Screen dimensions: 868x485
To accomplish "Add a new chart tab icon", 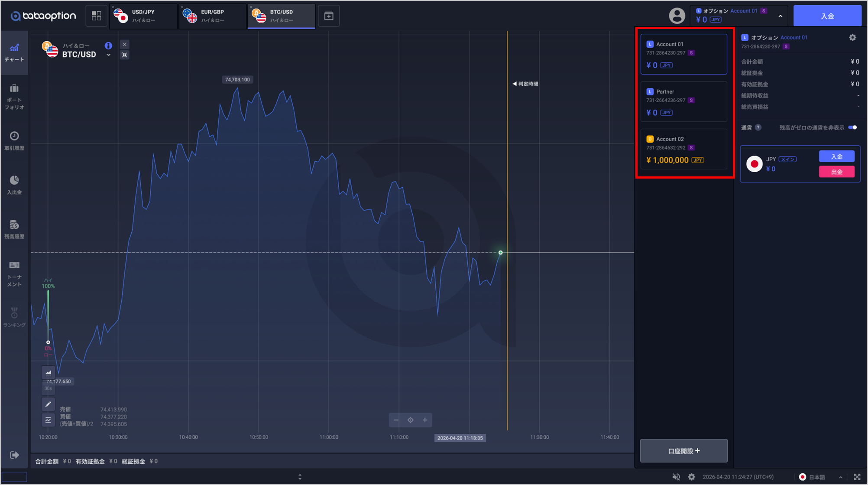I will pos(329,16).
